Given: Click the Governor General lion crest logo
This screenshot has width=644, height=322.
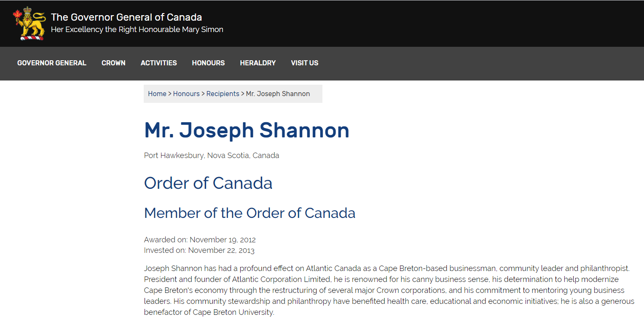Looking at the screenshot, I should [29, 24].
